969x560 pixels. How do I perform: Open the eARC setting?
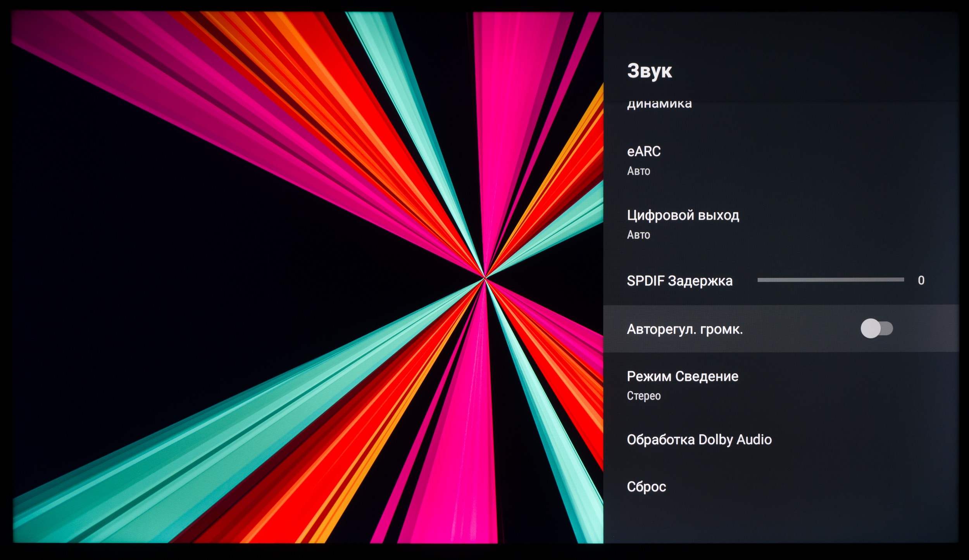click(643, 151)
